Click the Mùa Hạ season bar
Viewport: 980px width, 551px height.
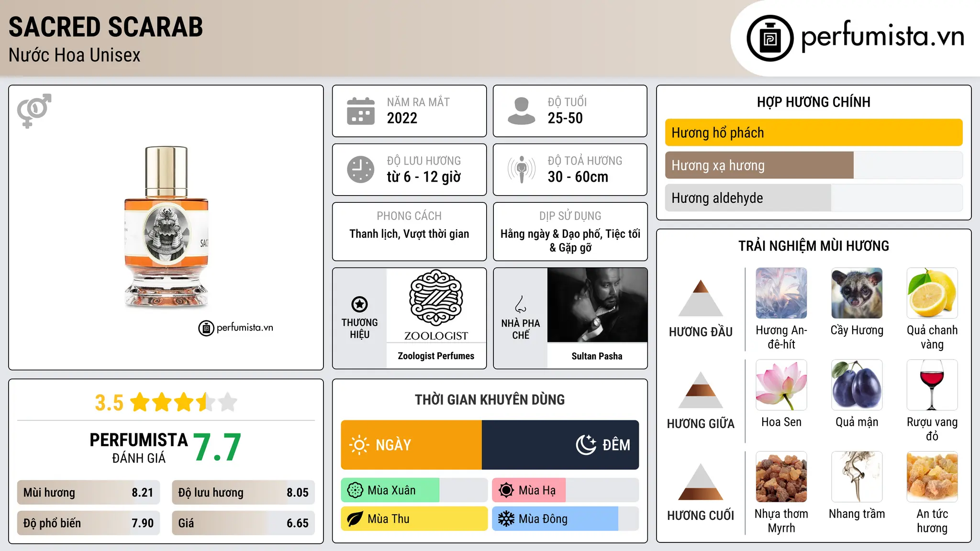tap(565, 490)
